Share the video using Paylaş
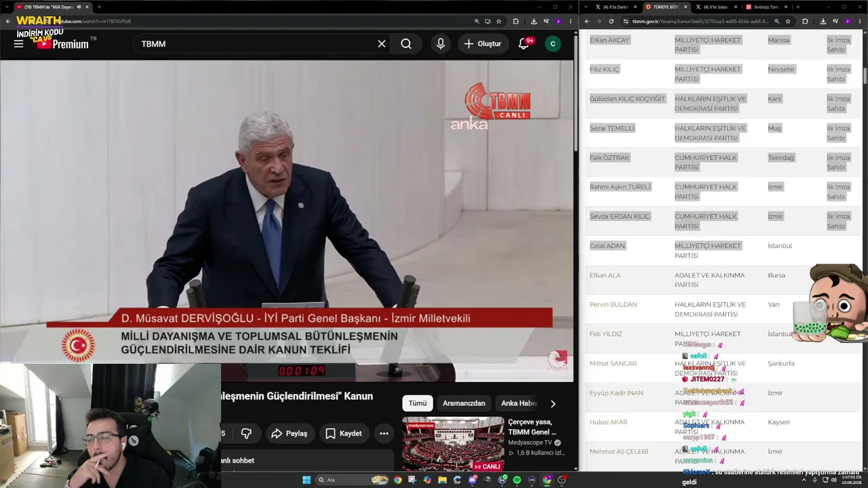Viewport: 868px width, 488px height. (x=289, y=433)
